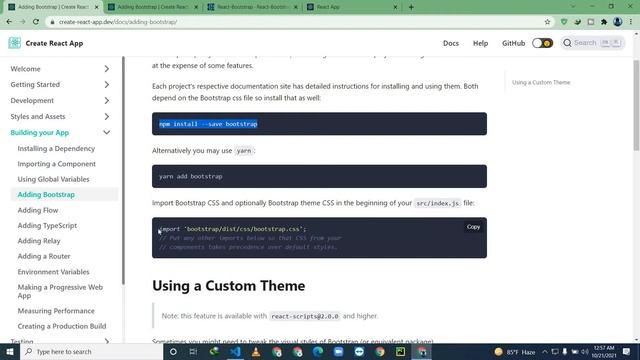640x360 pixels.
Task: Open GitHub link in top navigation
Action: coord(513,43)
